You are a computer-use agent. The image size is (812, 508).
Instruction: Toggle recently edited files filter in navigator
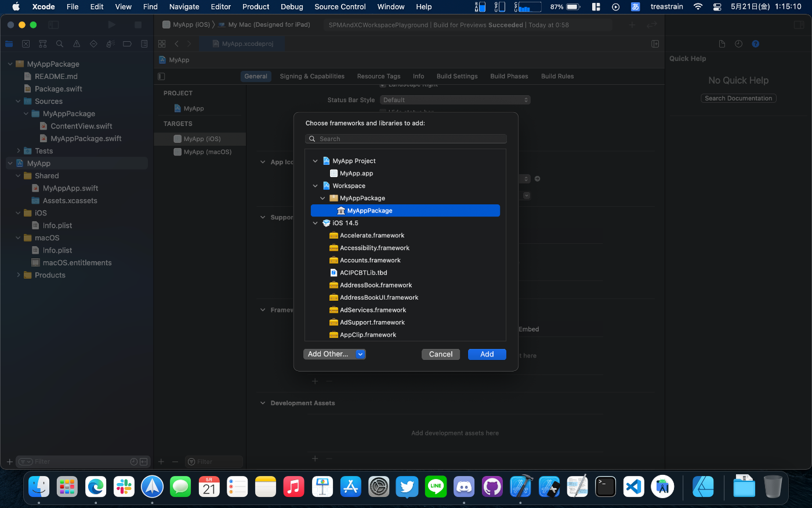(x=134, y=462)
